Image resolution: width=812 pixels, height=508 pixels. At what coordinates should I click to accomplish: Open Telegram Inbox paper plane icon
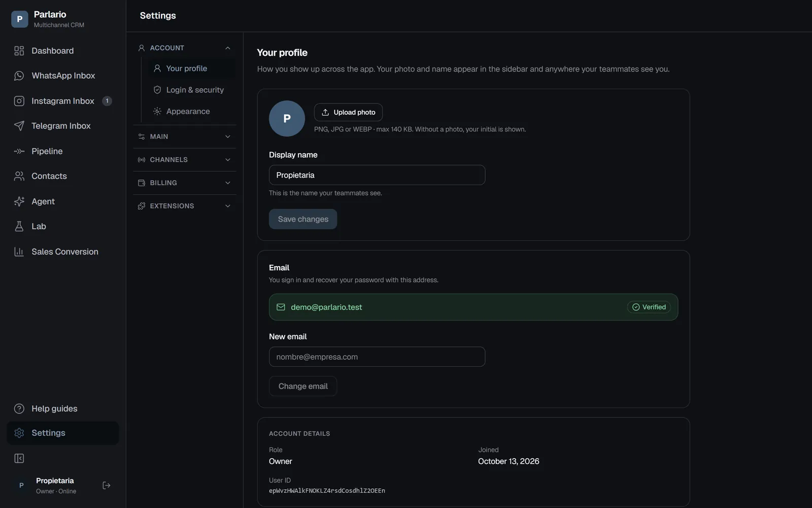pyautogui.click(x=19, y=126)
